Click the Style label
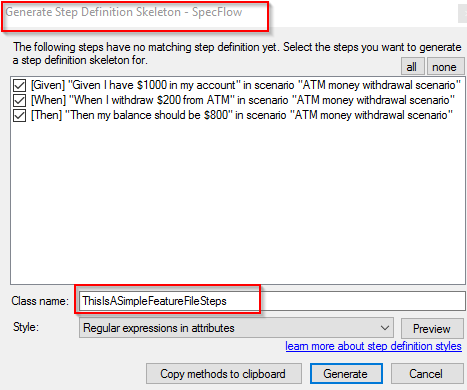The image size is (467, 390). tap(26, 327)
